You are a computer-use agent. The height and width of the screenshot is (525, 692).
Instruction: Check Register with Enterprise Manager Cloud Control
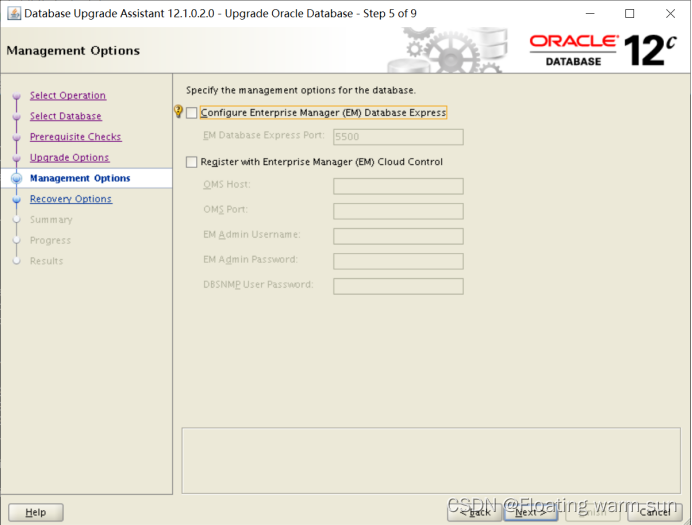(192, 162)
